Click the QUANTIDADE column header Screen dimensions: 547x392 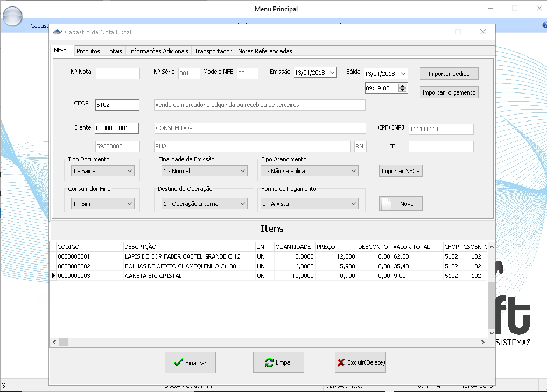(294, 247)
